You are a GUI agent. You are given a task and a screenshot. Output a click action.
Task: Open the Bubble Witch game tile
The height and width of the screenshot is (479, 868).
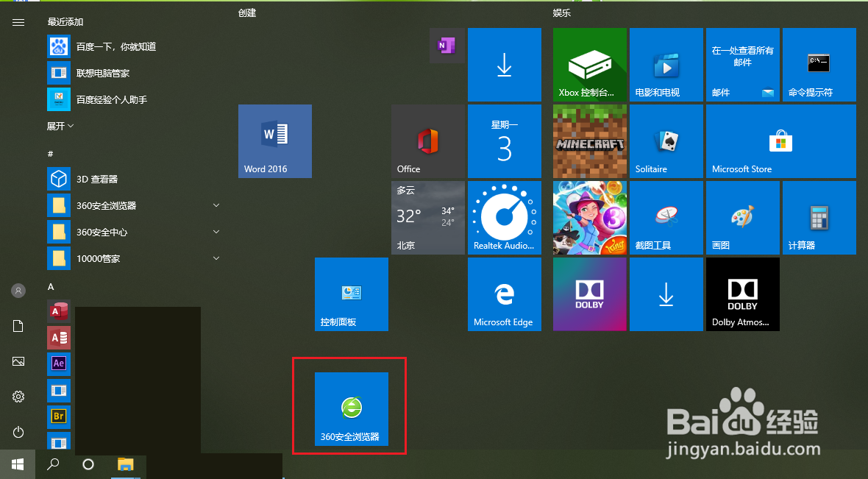[x=589, y=218]
